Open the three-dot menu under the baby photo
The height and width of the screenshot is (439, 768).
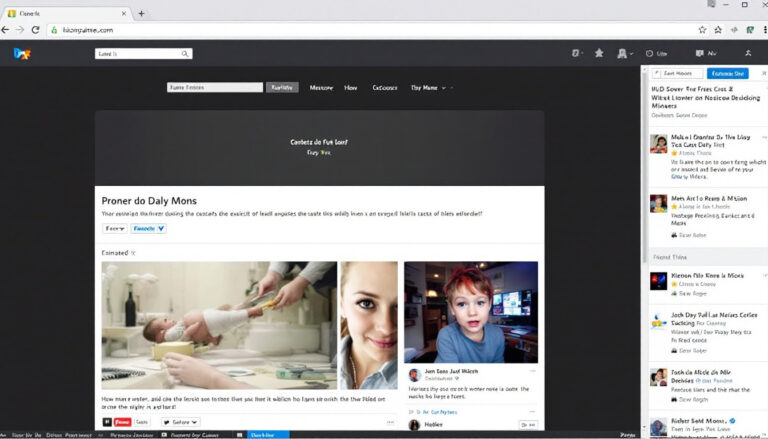click(391, 423)
